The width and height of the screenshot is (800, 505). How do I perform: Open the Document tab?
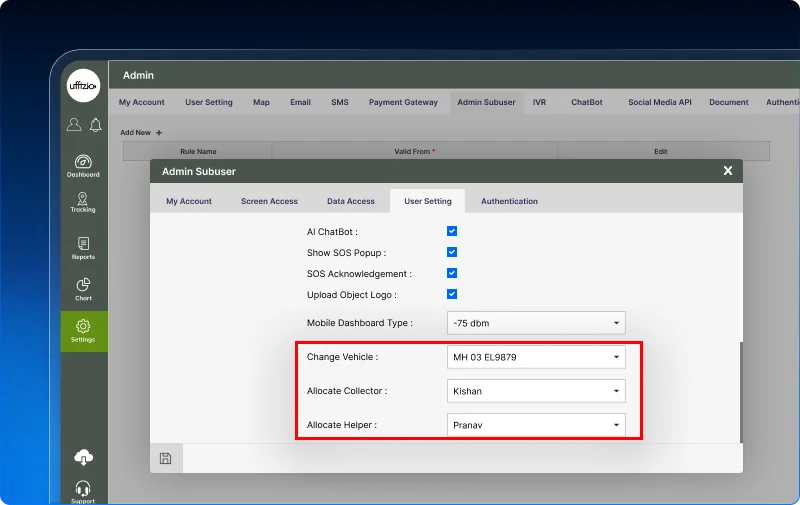point(729,102)
